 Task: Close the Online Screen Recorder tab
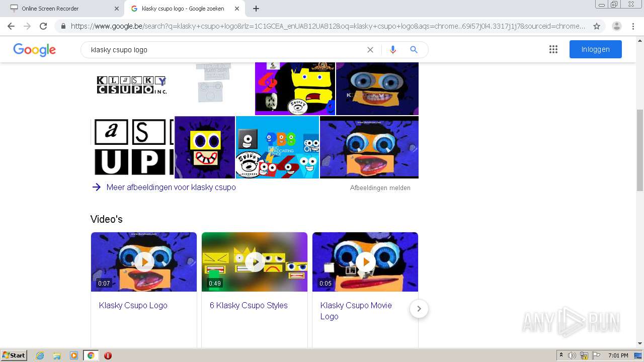click(x=117, y=9)
